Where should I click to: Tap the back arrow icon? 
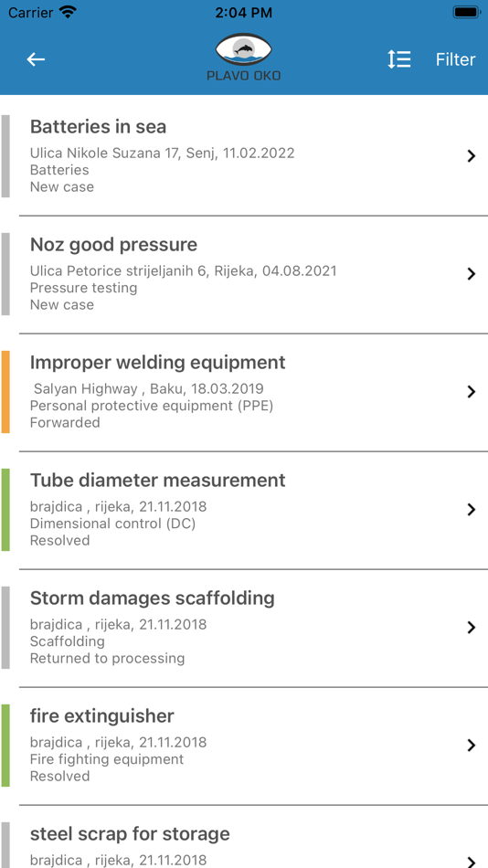coord(36,59)
